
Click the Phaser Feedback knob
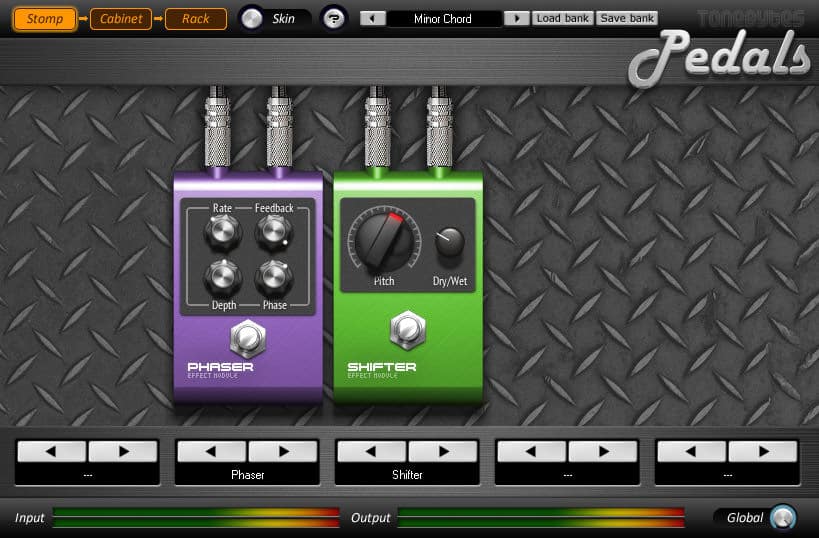point(273,231)
